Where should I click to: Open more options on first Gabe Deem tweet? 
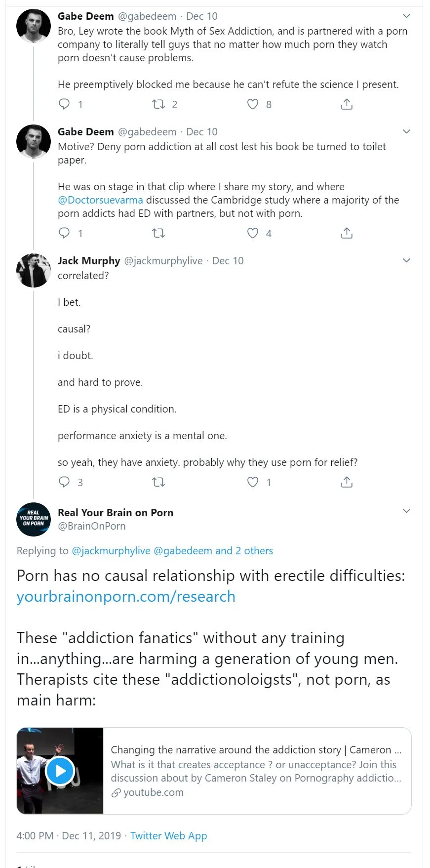(406, 16)
